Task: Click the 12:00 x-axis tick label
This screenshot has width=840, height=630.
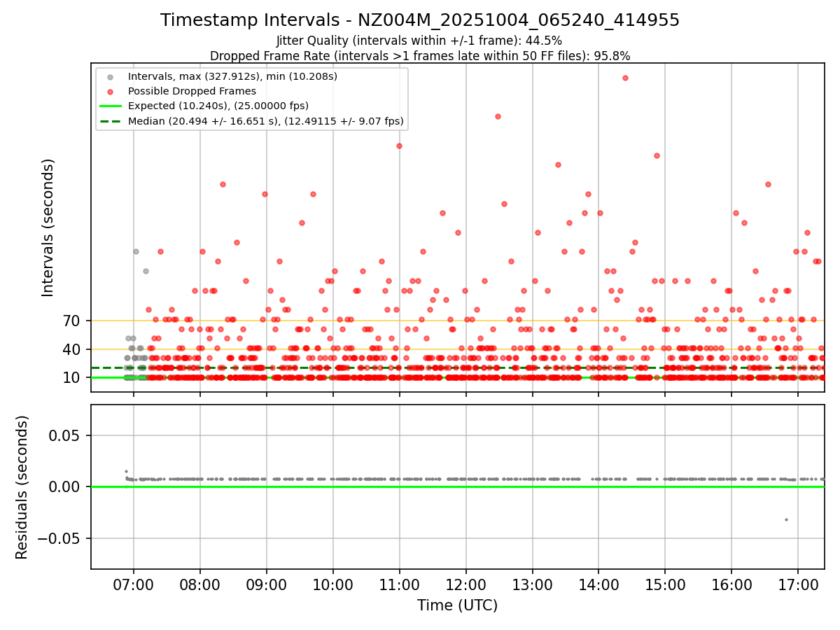Action: point(465,584)
